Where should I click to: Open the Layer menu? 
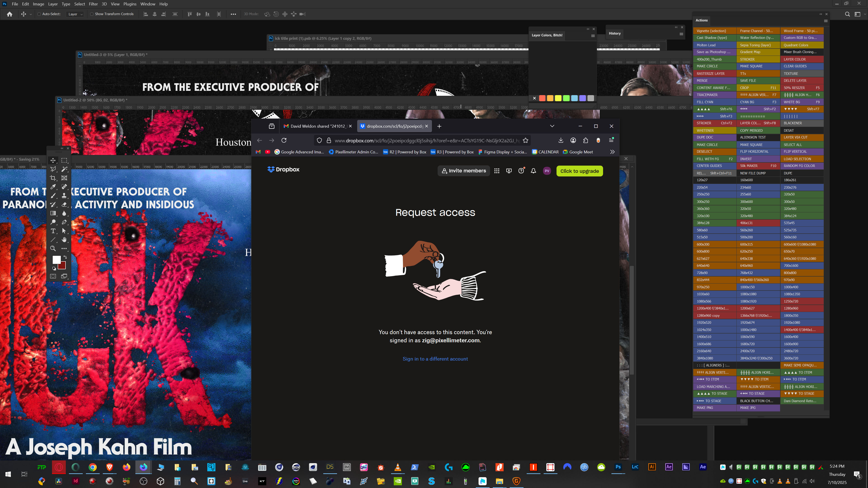[x=53, y=4]
